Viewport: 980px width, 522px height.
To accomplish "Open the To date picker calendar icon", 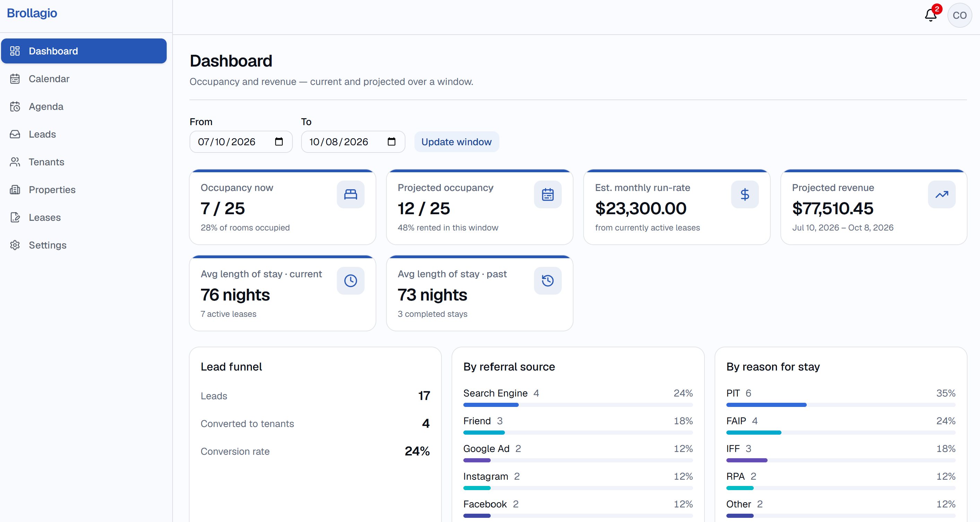I will click(x=392, y=141).
